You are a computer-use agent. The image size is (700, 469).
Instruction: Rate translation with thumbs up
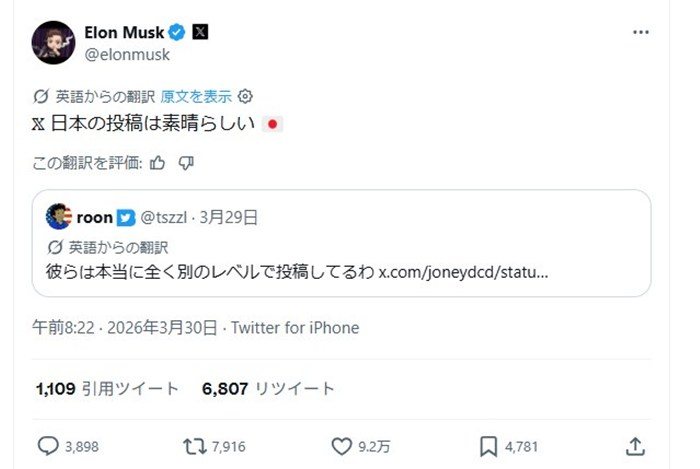[157, 163]
